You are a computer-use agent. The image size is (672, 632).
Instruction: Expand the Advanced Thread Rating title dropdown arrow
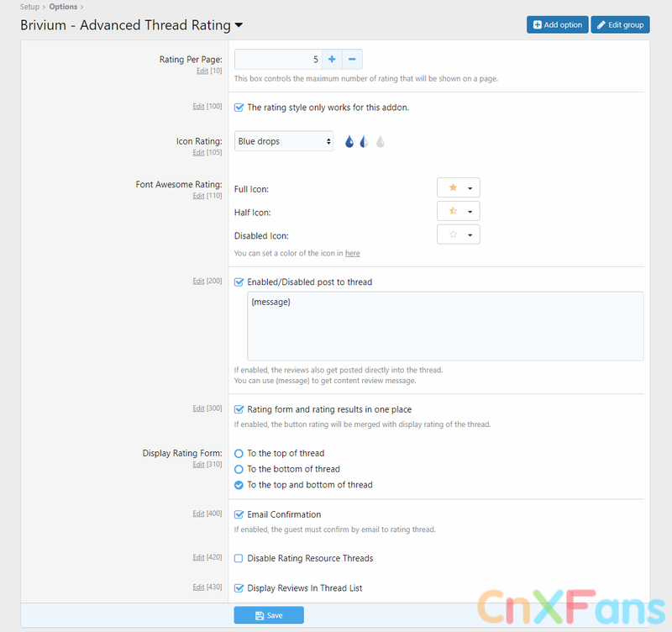tap(239, 25)
